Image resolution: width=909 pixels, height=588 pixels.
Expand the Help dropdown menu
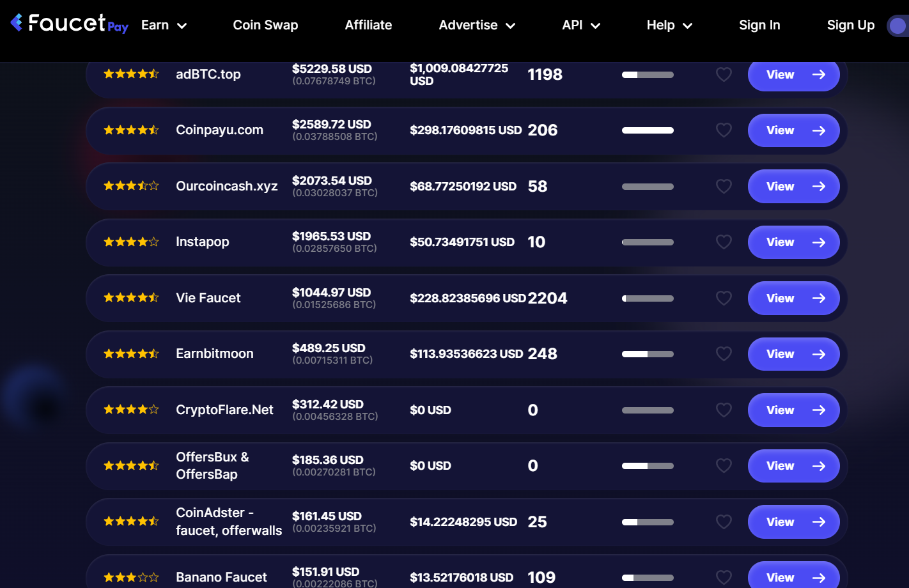(669, 25)
